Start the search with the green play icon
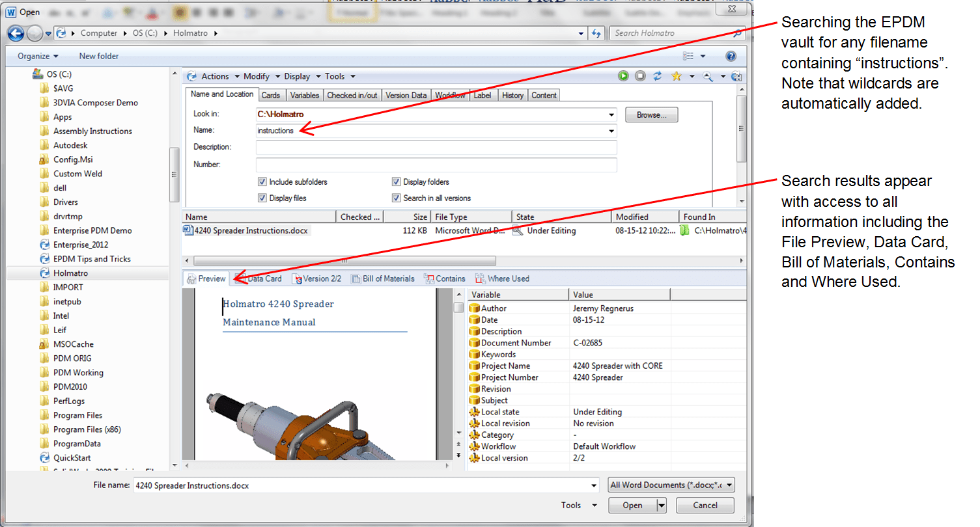This screenshot has height=527, width=980. [x=623, y=76]
